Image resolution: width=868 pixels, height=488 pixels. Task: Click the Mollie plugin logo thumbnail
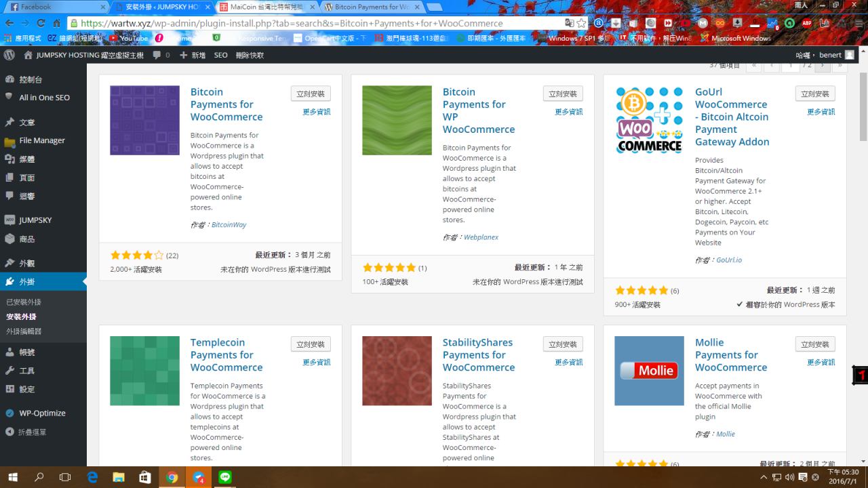pyautogui.click(x=650, y=371)
